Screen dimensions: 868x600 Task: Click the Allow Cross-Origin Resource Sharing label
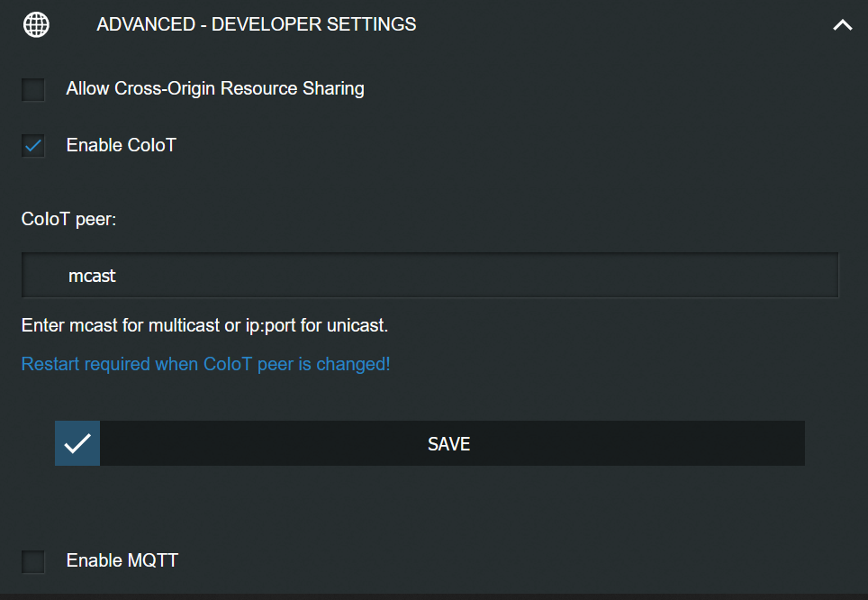pyautogui.click(x=215, y=88)
